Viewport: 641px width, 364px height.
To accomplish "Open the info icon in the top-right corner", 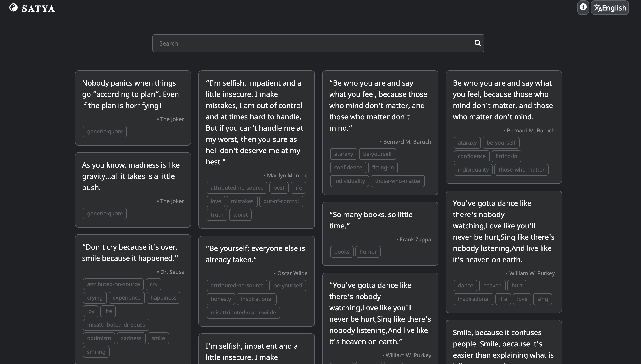I will pyautogui.click(x=583, y=7).
